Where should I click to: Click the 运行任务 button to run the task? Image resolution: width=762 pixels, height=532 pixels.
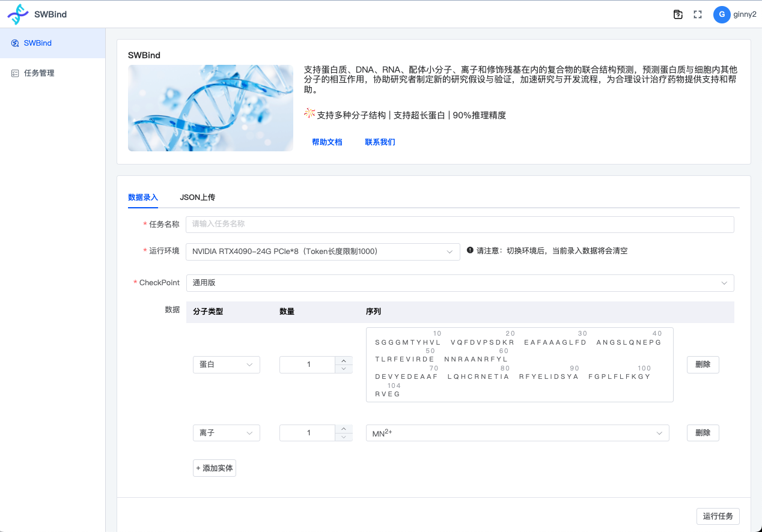718,516
